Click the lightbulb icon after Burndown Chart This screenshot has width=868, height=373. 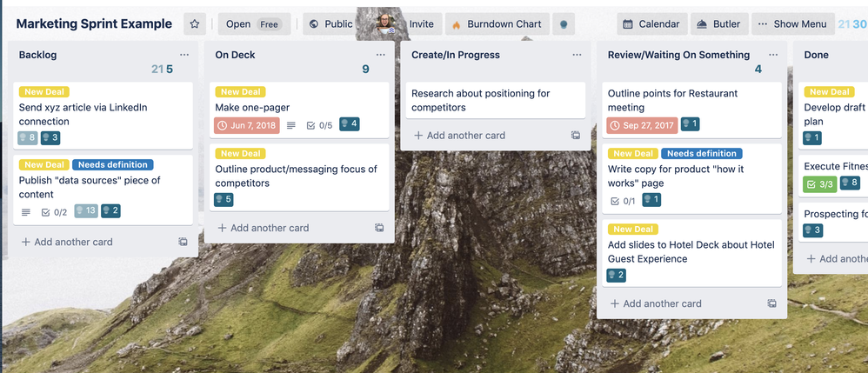[564, 24]
